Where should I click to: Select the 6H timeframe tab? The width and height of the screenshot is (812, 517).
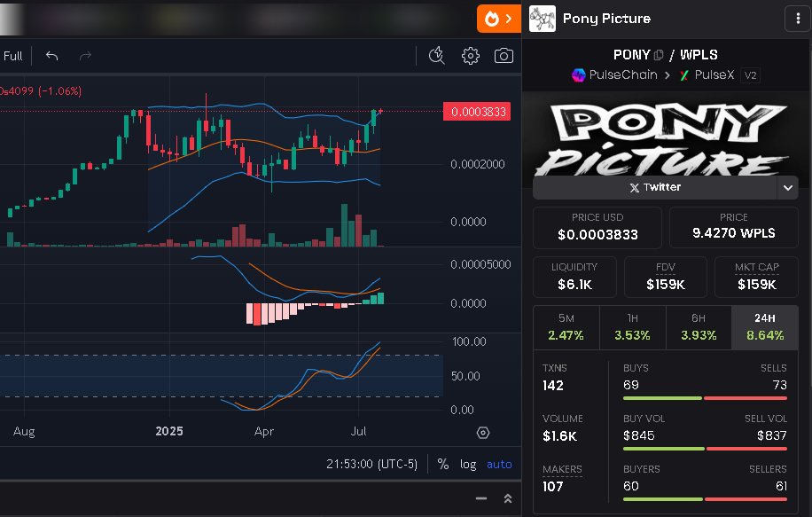coord(699,327)
